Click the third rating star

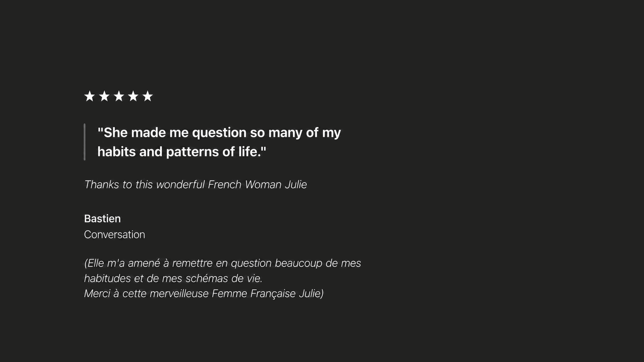(x=119, y=96)
